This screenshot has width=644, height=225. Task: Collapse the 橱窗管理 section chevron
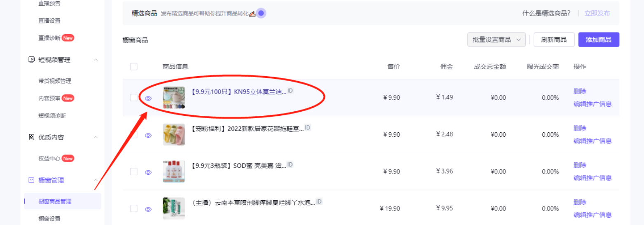[x=96, y=180]
